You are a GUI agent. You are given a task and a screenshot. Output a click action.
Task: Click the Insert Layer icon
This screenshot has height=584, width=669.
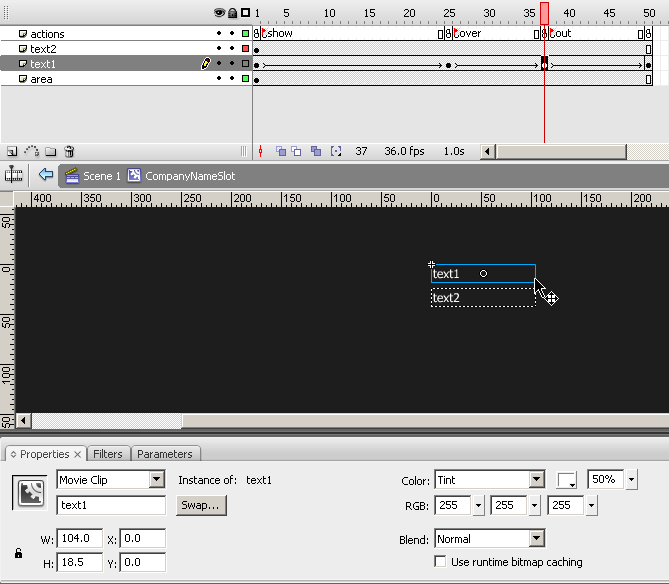pos(11,152)
